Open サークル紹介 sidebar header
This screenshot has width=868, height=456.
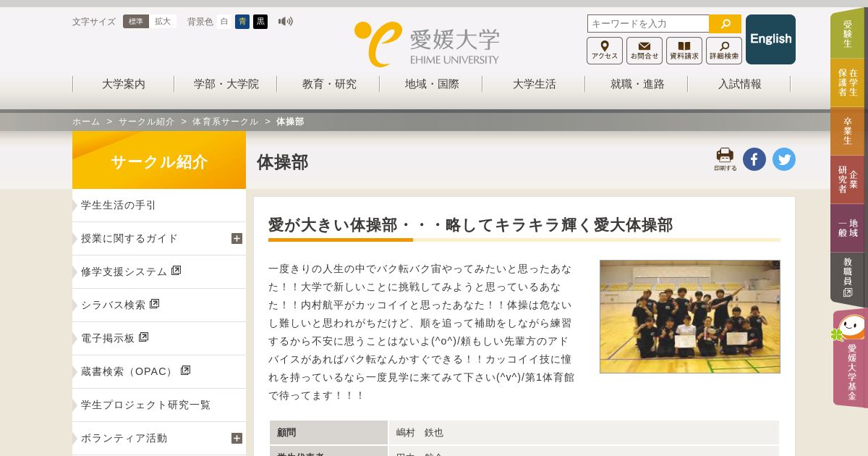click(159, 160)
